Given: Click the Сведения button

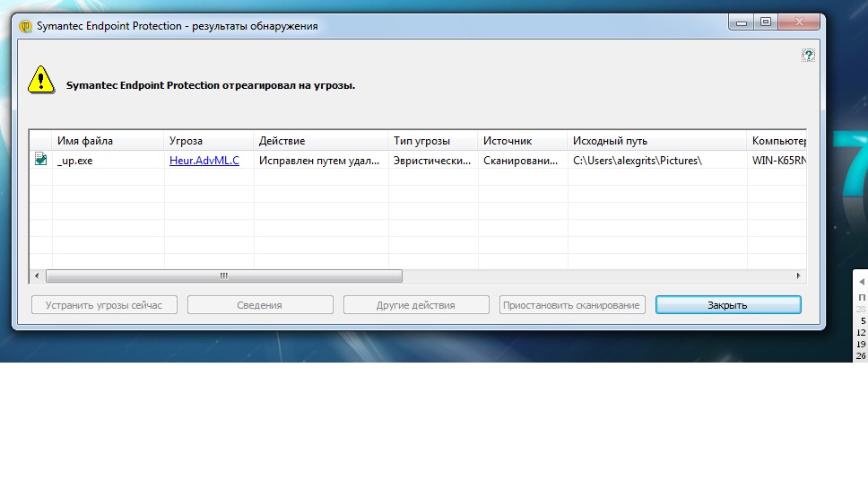Looking at the screenshot, I should click(260, 305).
